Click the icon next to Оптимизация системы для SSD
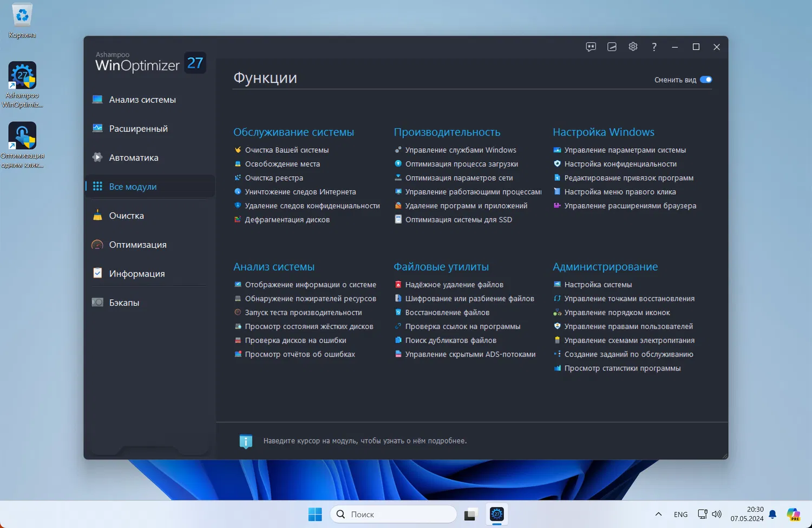This screenshot has width=812, height=528. (398, 220)
